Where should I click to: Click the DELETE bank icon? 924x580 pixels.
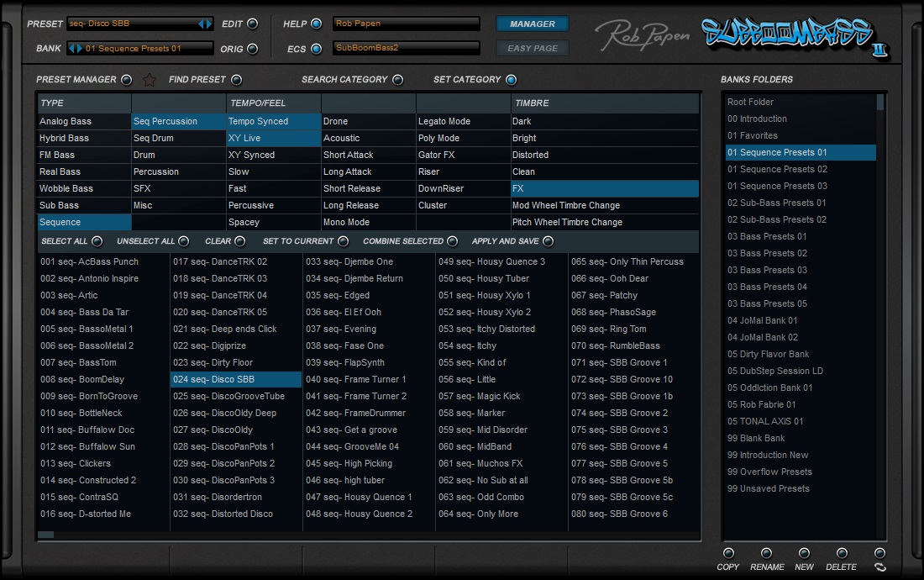[x=841, y=551]
